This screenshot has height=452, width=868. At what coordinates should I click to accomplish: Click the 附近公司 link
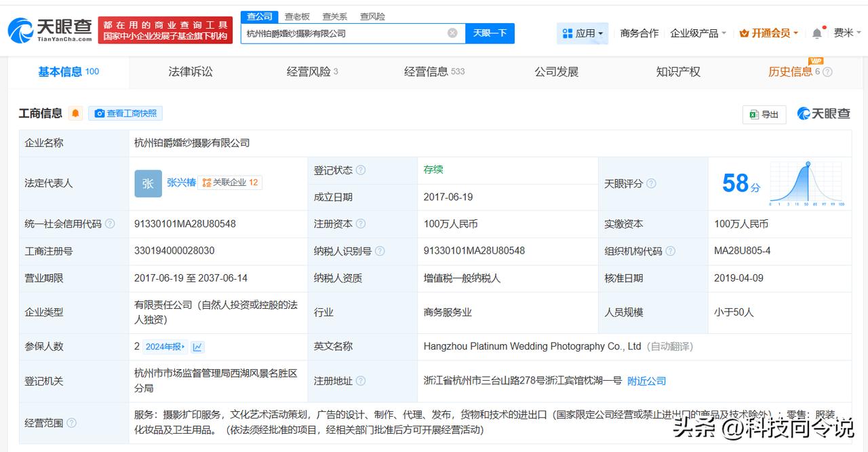pos(646,381)
